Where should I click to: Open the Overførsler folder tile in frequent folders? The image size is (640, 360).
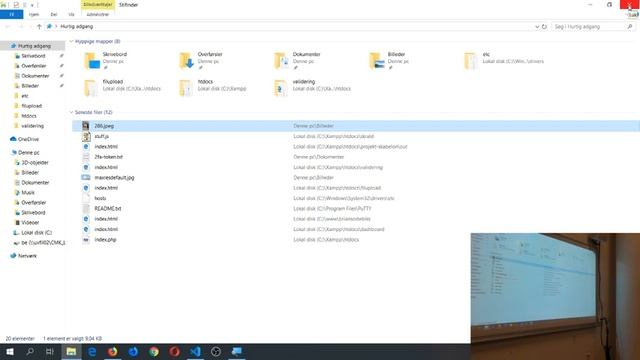tap(202, 61)
